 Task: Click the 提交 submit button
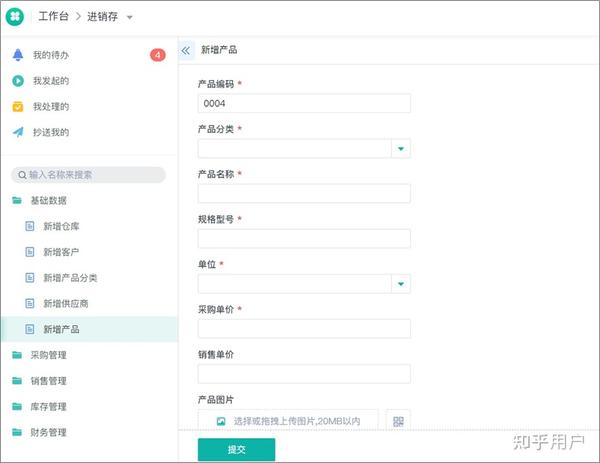point(236,450)
